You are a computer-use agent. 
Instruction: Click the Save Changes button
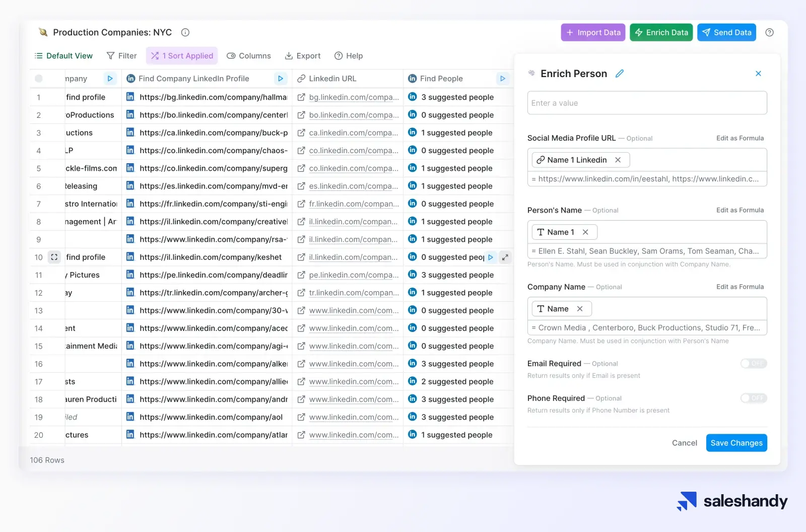736,443
